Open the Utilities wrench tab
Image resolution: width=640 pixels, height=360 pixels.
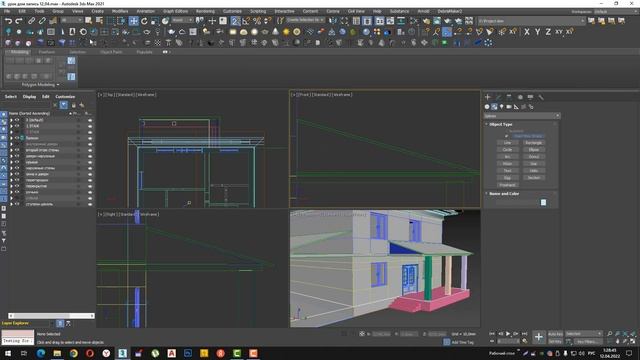pyautogui.click(x=541, y=97)
